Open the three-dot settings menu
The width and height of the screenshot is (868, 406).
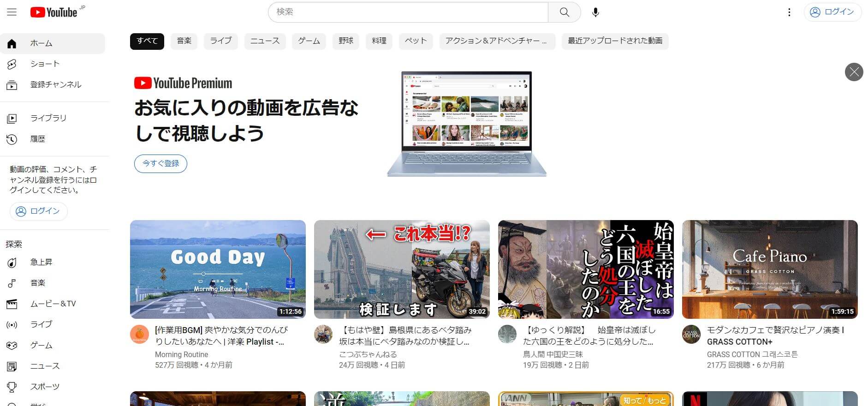[x=789, y=12]
